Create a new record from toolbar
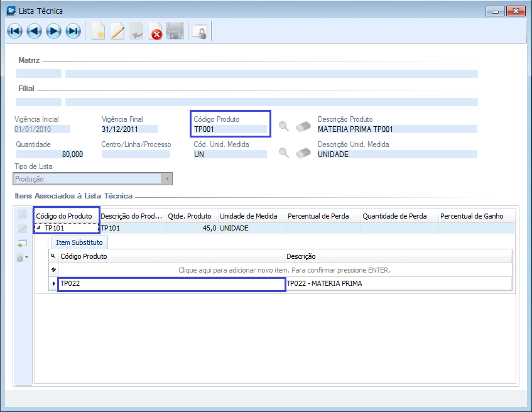Screen dimensions: 532x412 97,31
